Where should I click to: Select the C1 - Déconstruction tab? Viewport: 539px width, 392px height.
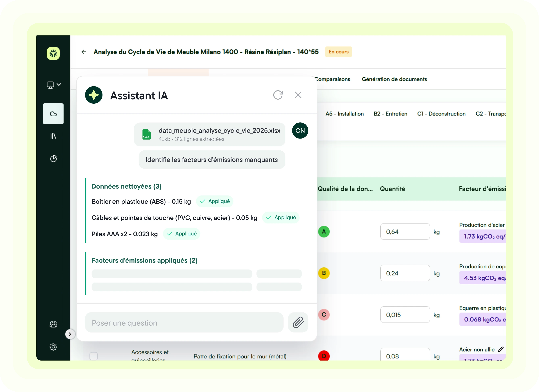pyautogui.click(x=441, y=114)
